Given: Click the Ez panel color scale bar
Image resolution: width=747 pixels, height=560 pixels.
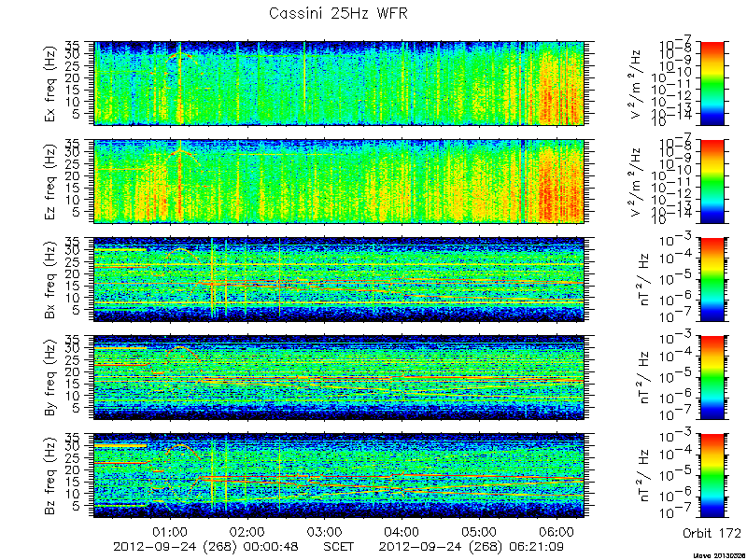Looking at the screenshot, I should tap(712, 181).
